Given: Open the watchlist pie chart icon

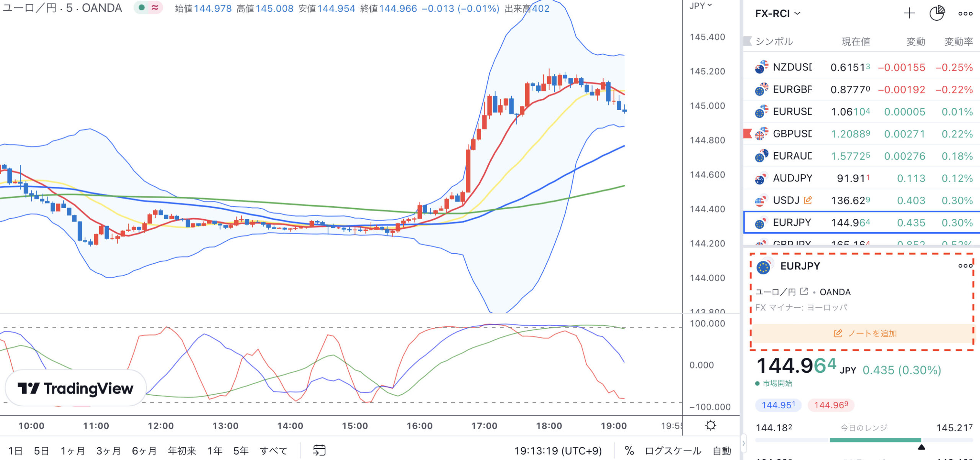Looking at the screenshot, I should [x=937, y=13].
